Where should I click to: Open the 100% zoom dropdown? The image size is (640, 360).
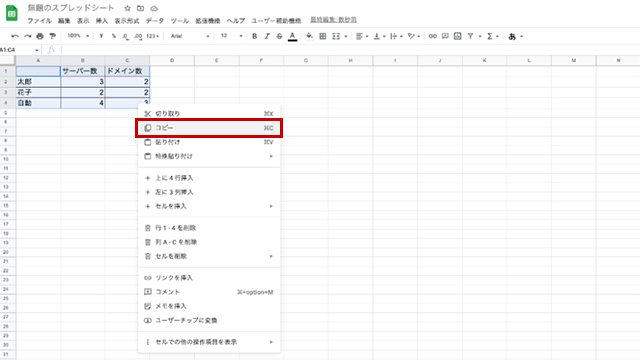tap(78, 36)
